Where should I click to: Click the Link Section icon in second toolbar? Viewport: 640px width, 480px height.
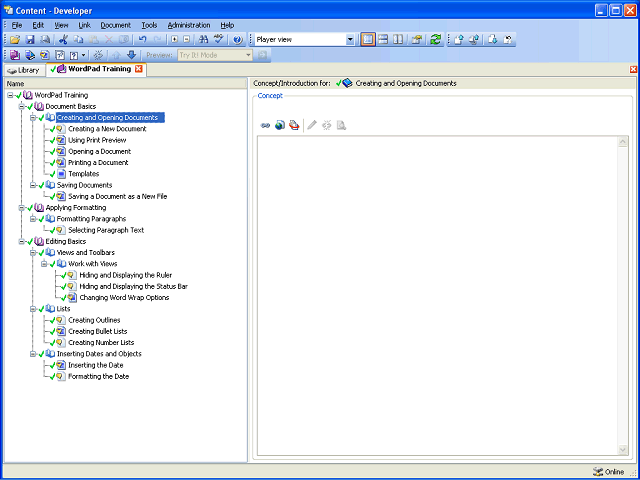point(30,55)
